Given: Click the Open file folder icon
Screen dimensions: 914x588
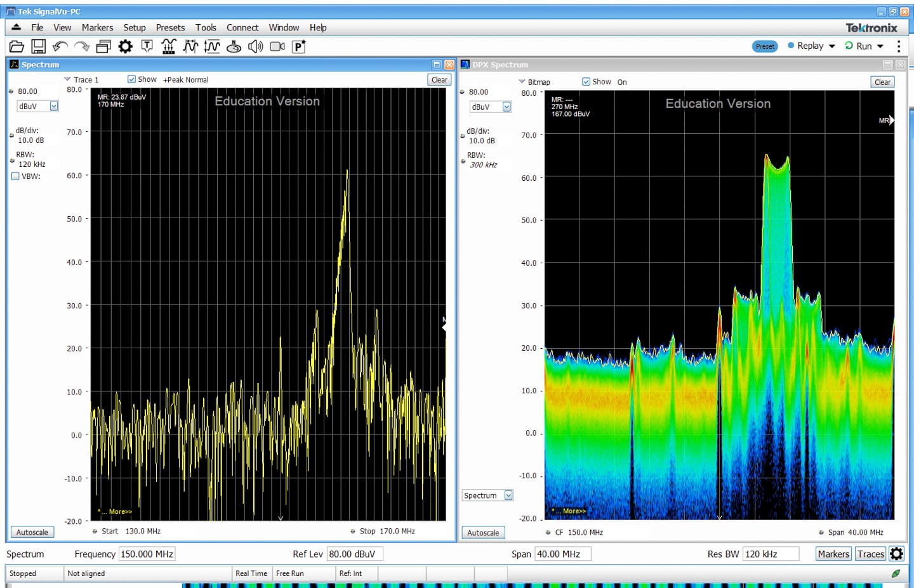Looking at the screenshot, I should coord(17,46).
